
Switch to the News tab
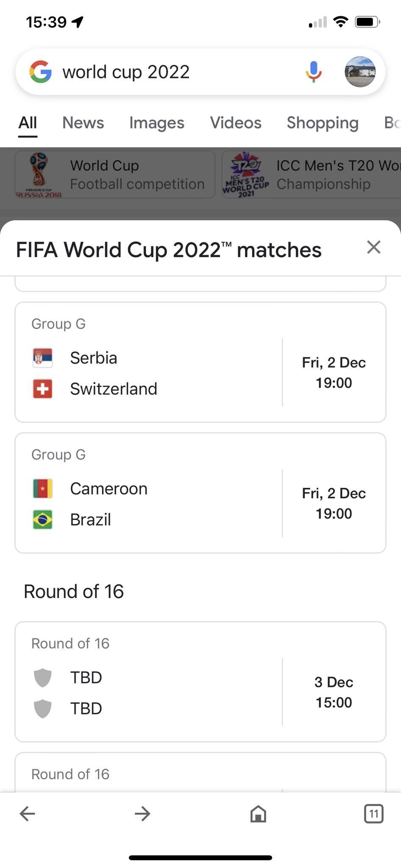point(83,123)
